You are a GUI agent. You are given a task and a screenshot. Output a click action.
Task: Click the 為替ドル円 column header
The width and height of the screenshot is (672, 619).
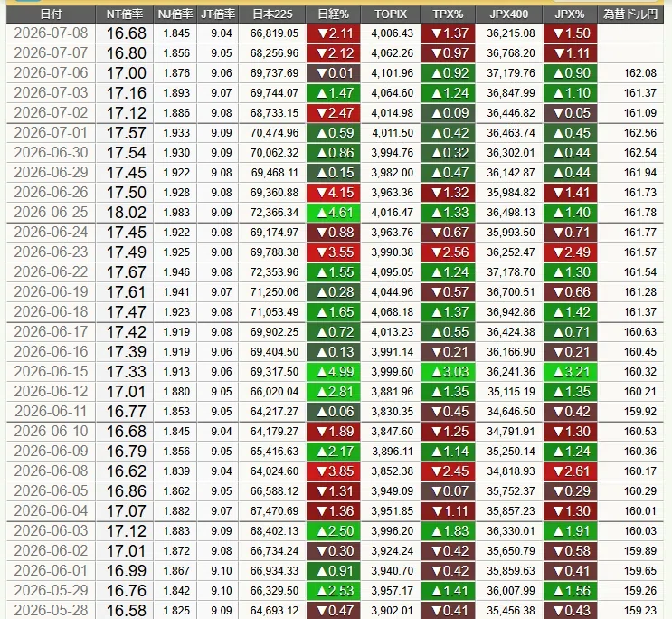point(630,14)
